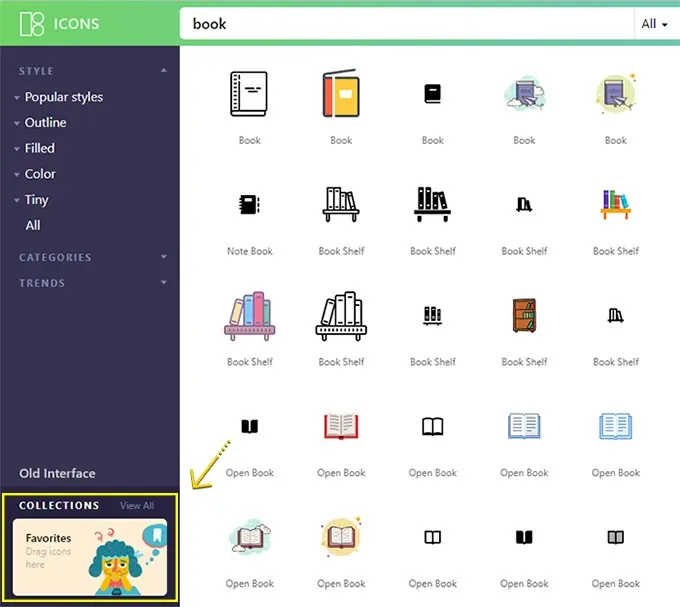Expand the TRENDS section
Screen dimensions: 680x607
pyautogui.click(x=163, y=282)
